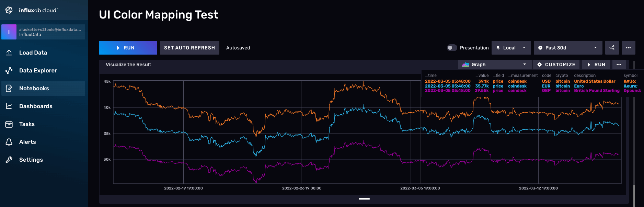
Task: Open the notebook more options ellipsis
Action: [628, 48]
